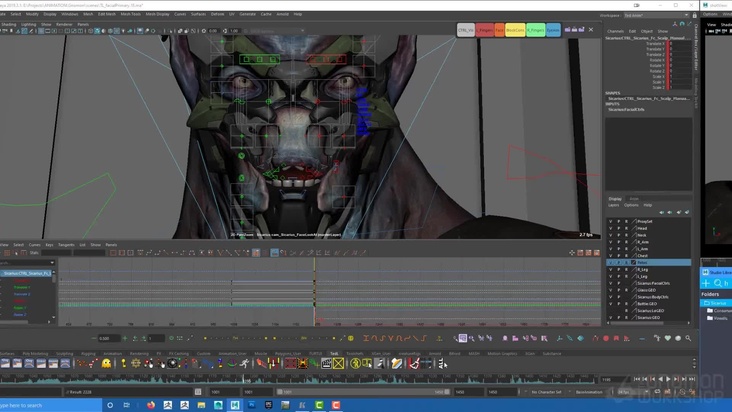
Task: Click the rightmost icon above the layer list
Action: point(687,212)
